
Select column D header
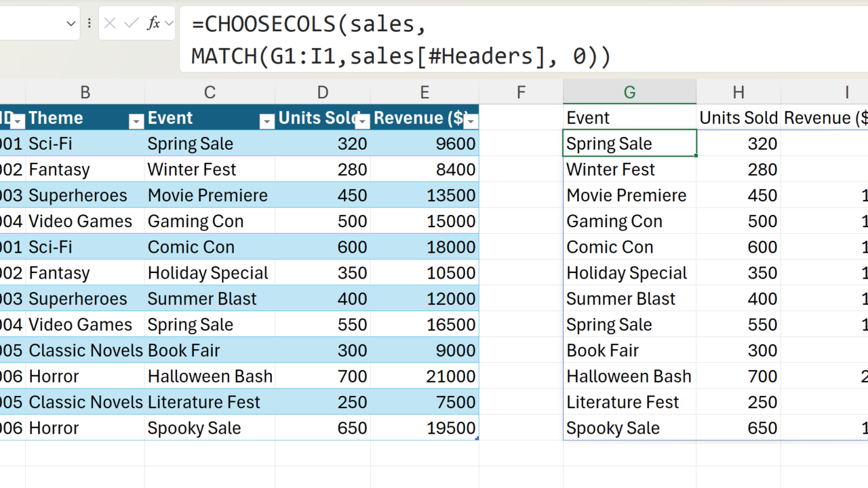click(x=322, y=93)
